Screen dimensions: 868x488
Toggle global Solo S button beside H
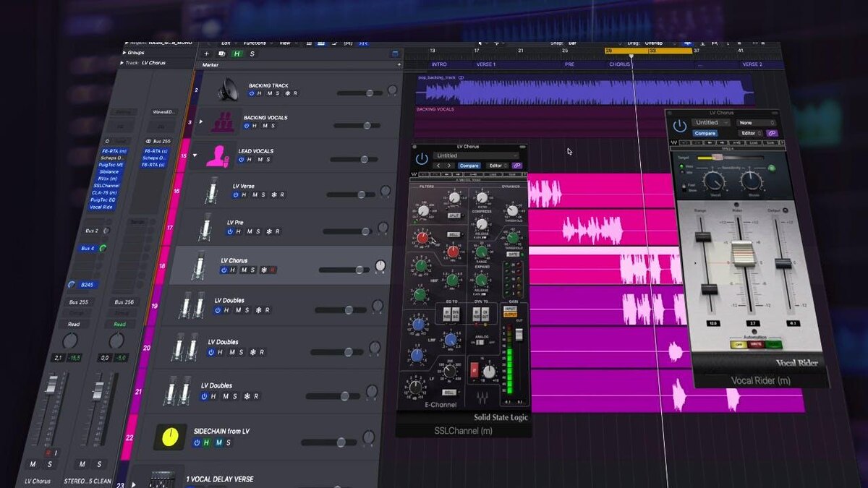[x=252, y=53]
